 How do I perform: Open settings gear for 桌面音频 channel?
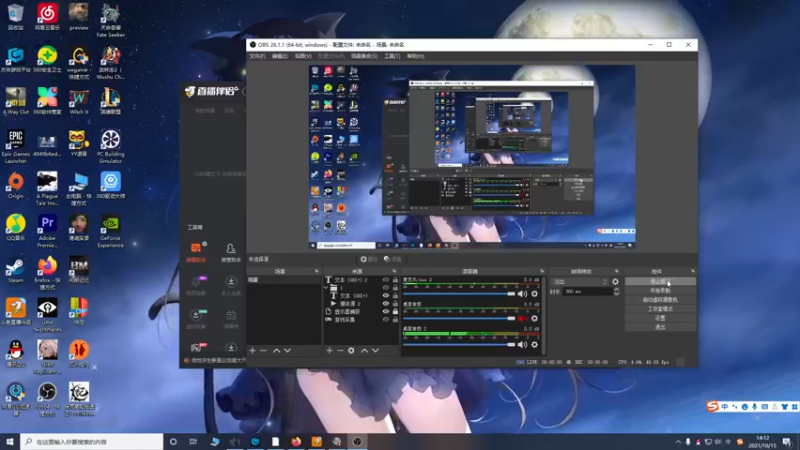coord(534,318)
